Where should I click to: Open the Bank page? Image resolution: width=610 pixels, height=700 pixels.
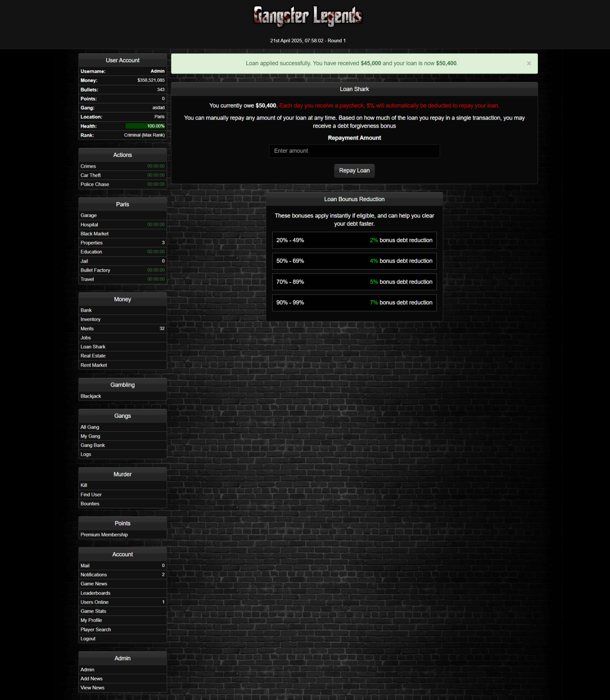[x=86, y=310]
